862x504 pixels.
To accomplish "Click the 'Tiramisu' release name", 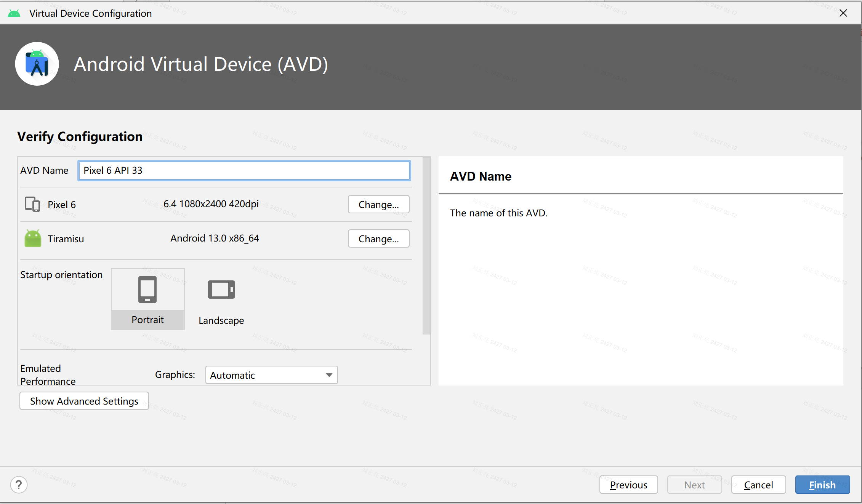I will [x=66, y=239].
